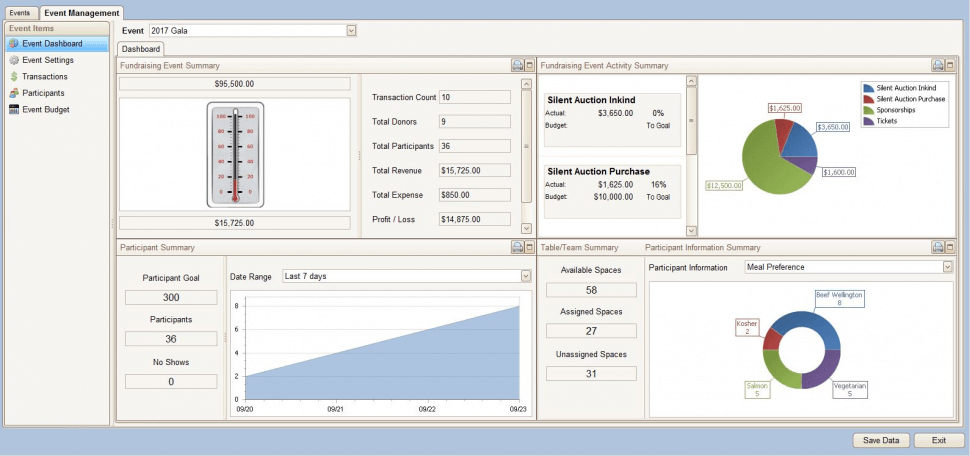This screenshot has height=456, width=970.
Task: Open the Date Range dropdown
Action: coord(526,276)
